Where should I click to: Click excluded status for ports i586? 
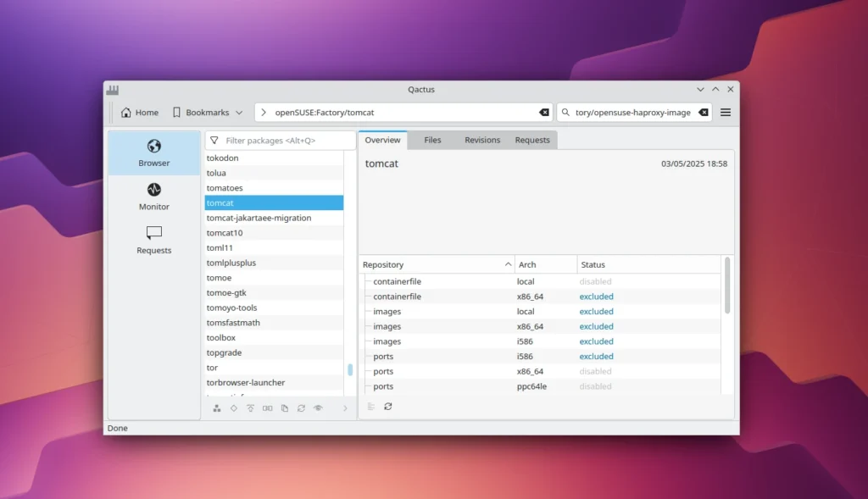[x=596, y=357]
